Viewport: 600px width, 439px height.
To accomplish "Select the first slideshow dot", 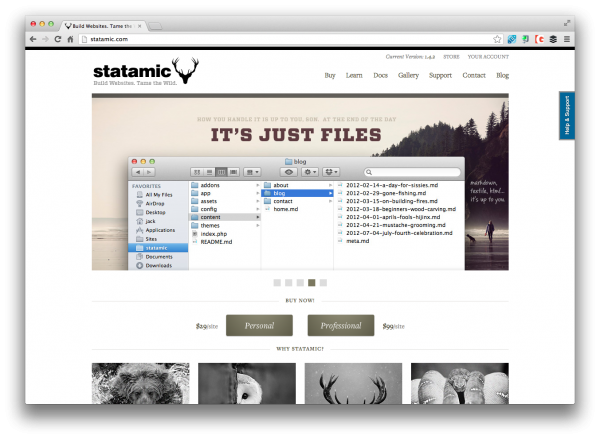I will [277, 282].
